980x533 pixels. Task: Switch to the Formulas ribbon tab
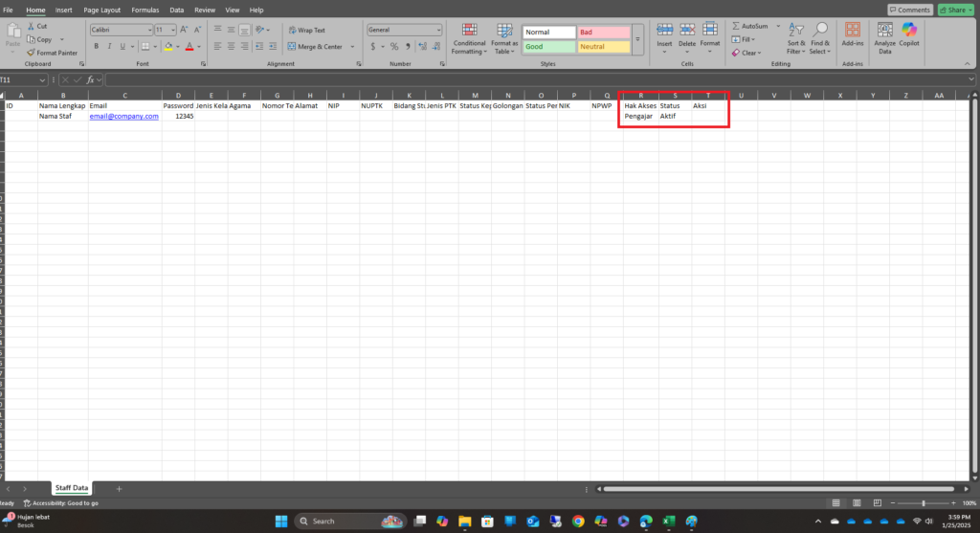point(145,10)
